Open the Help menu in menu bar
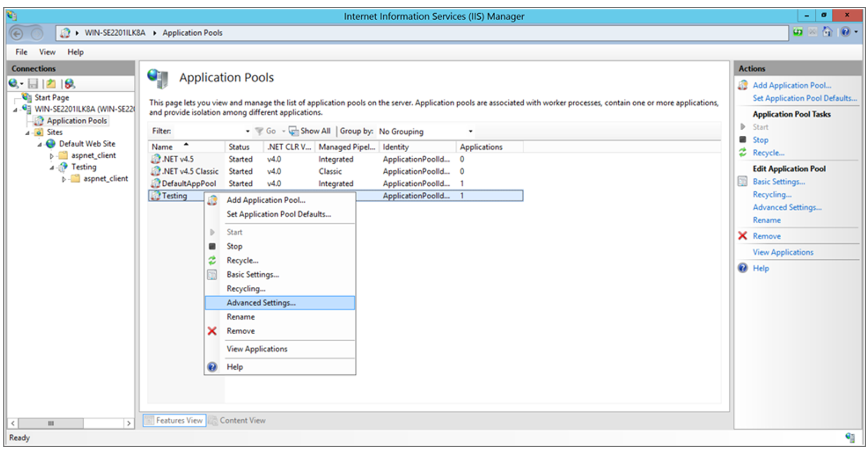The height and width of the screenshot is (449, 868). 75,52
